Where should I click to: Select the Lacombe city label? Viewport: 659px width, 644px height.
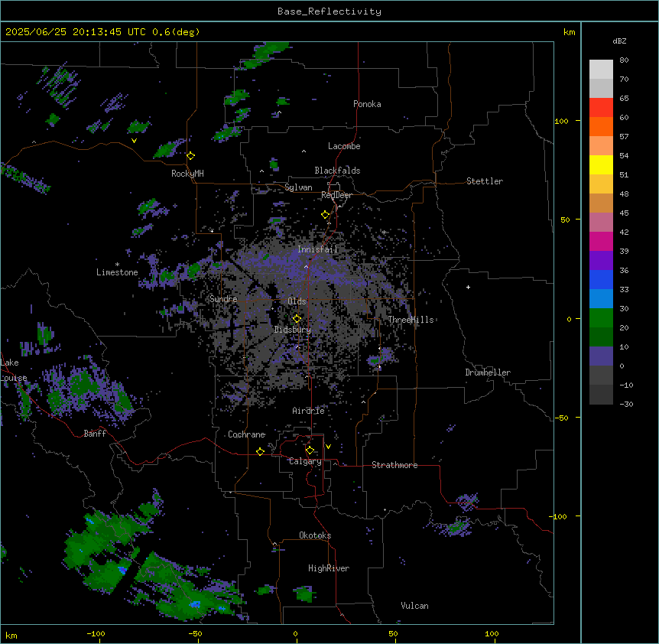point(344,146)
